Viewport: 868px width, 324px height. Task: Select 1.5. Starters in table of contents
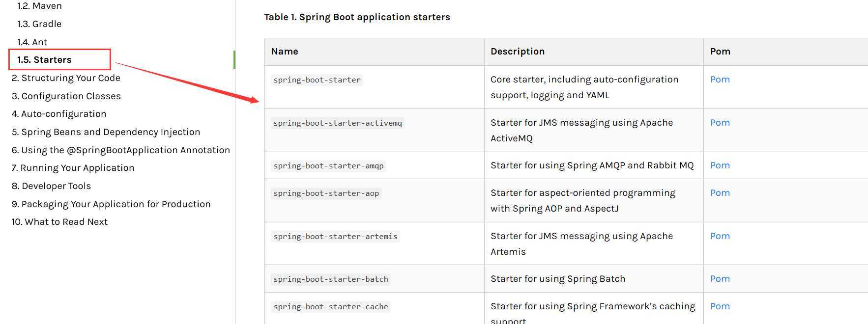pyautogui.click(x=44, y=60)
